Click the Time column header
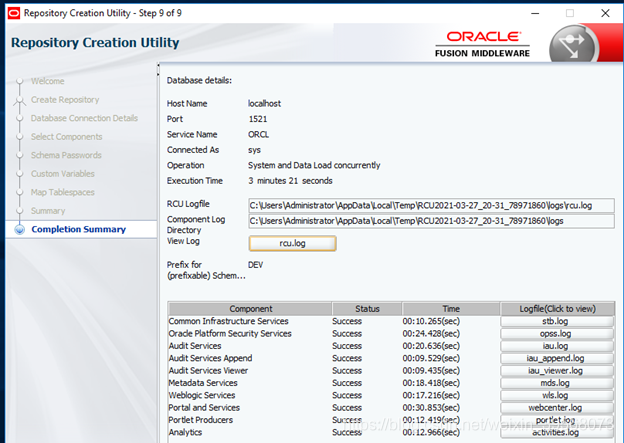The image size is (624, 443). coord(451,309)
